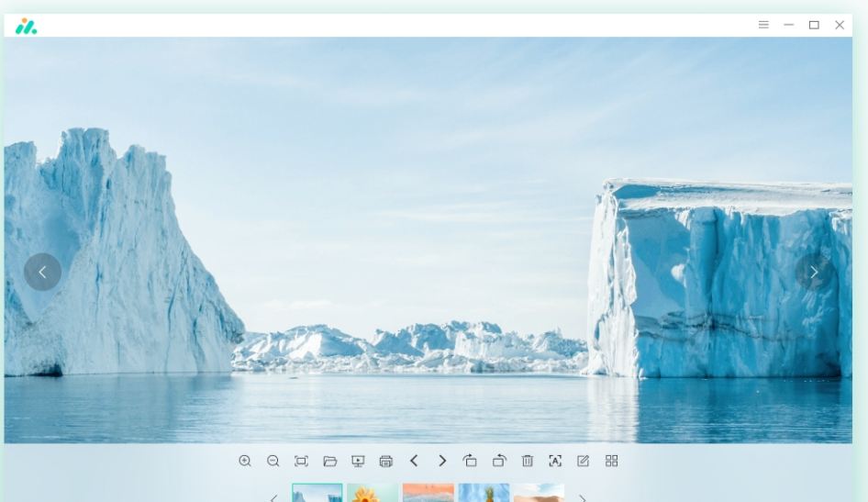Image resolution: width=868 pixels, height=502 pixels.
Task: Open the hamburger menu in title bar
Action: coord(763,25)
